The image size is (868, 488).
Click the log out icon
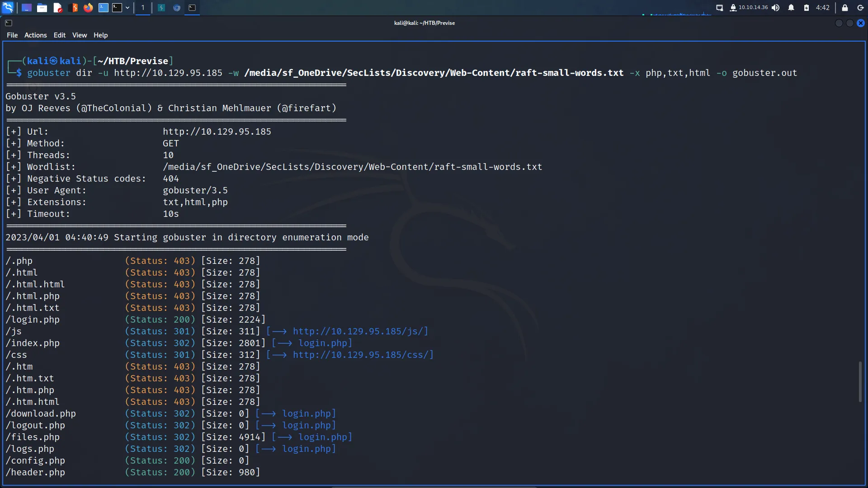click(860, 8)
